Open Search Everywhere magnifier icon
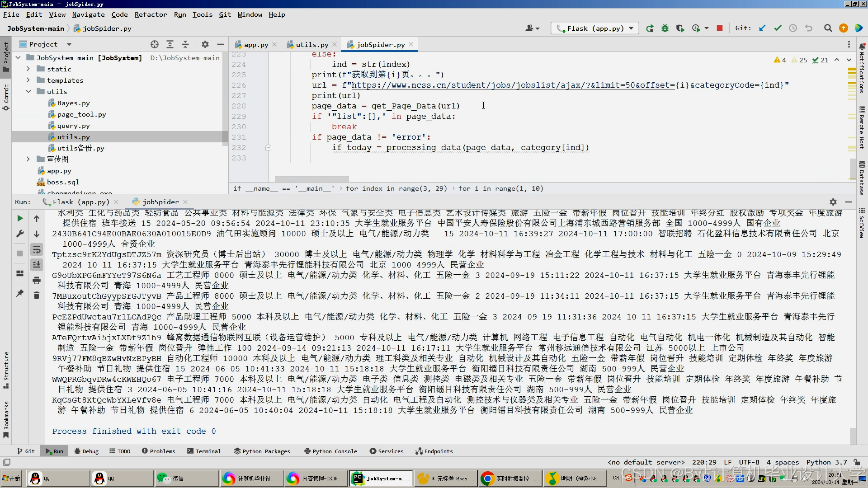 point(828,28)
